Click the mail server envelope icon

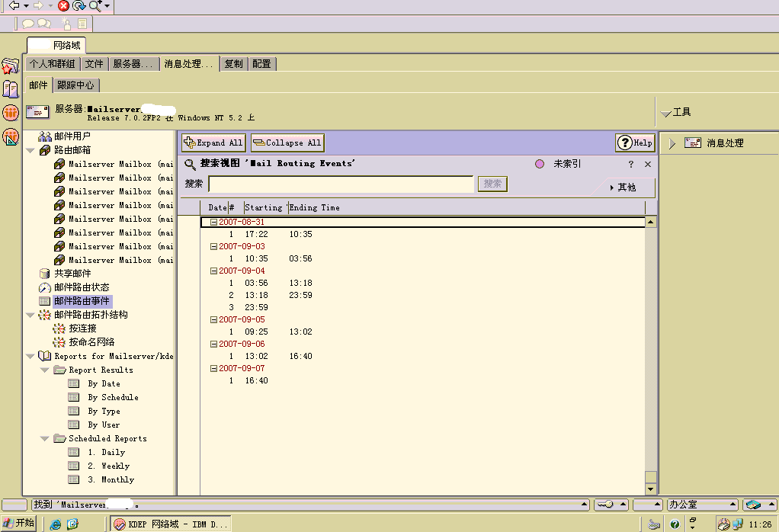tap(37, 112)
